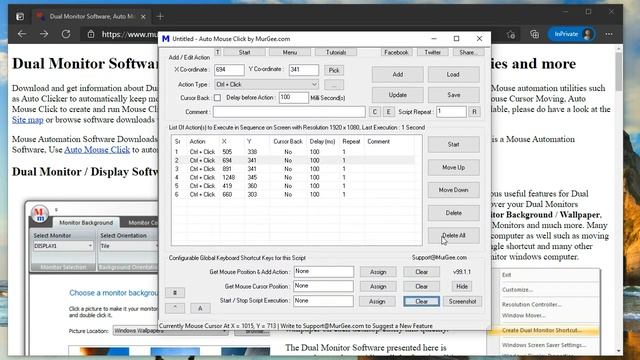The image size is (640, 360).
Task: Click the Move Down button
Action: click(x=453, y=190)
